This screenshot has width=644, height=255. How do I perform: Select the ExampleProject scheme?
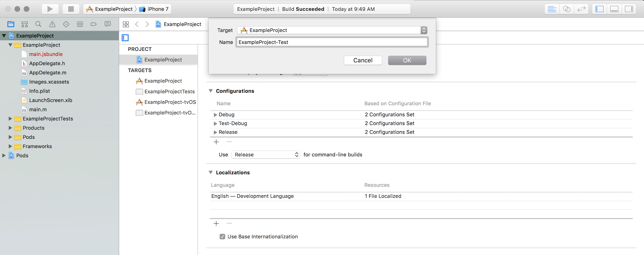click(110, 9)
